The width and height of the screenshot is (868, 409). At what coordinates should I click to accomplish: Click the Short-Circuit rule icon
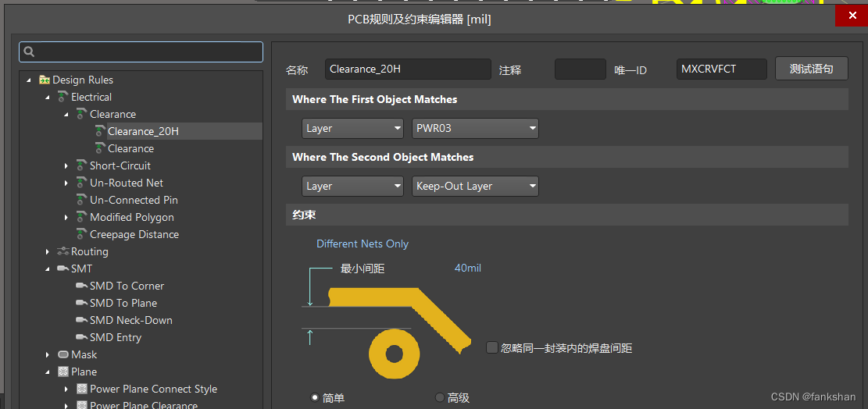(81, 165)
